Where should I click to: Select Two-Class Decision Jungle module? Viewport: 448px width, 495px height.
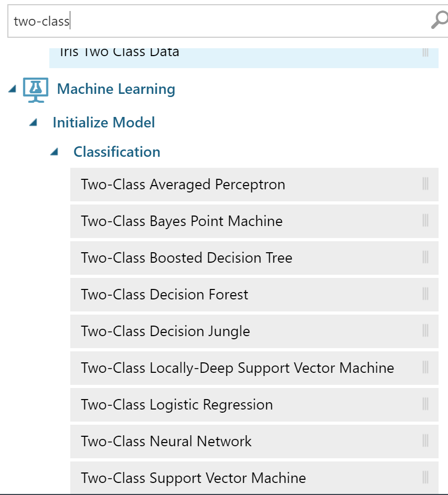254,331
